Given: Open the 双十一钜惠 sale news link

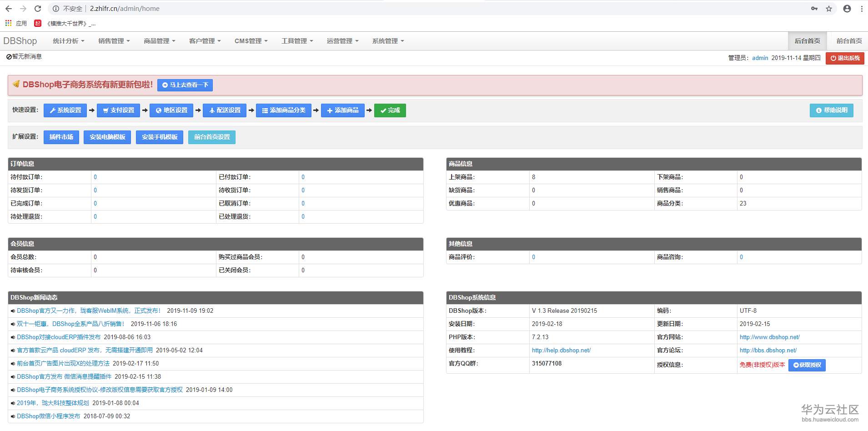Looking at the screenshot, I should click(71, 324).
